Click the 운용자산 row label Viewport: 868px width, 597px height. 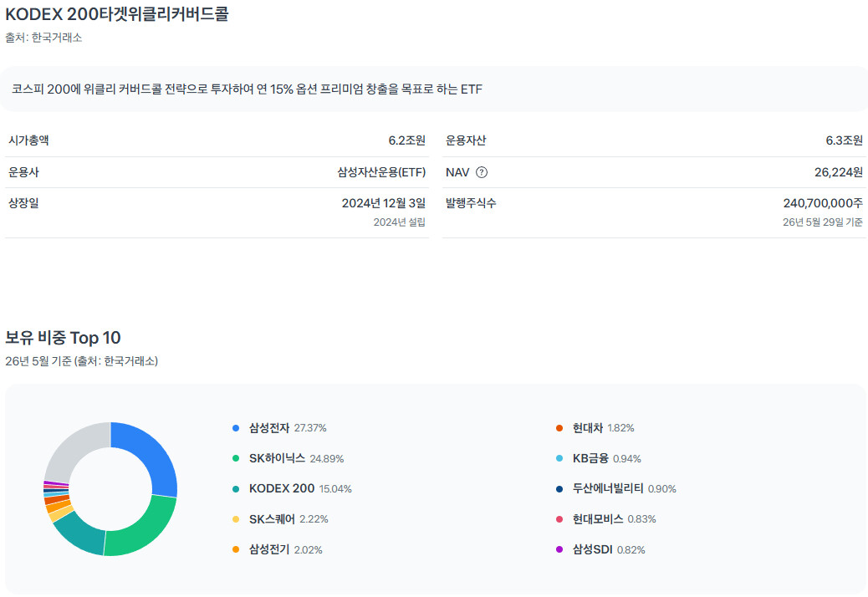(466, 140)
